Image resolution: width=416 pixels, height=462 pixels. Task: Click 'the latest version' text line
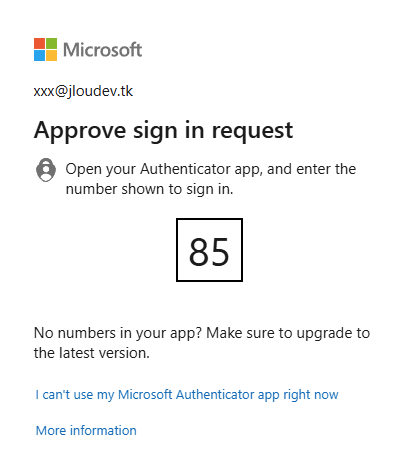pyautogui.click(x=92, y=353)
